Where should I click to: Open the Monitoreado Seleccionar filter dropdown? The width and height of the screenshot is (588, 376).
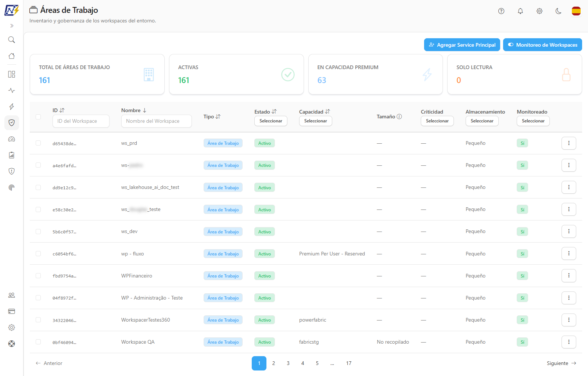533,121
